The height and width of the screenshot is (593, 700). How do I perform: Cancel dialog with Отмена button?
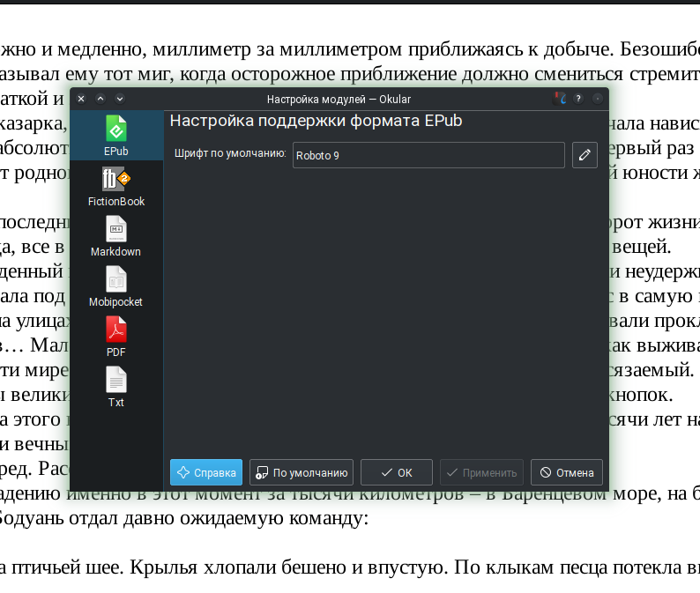(567, 472)
